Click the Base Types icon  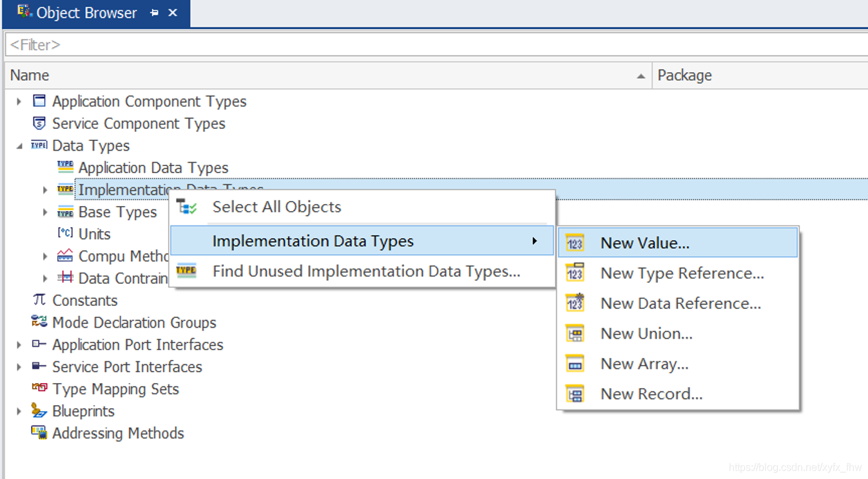65,212
